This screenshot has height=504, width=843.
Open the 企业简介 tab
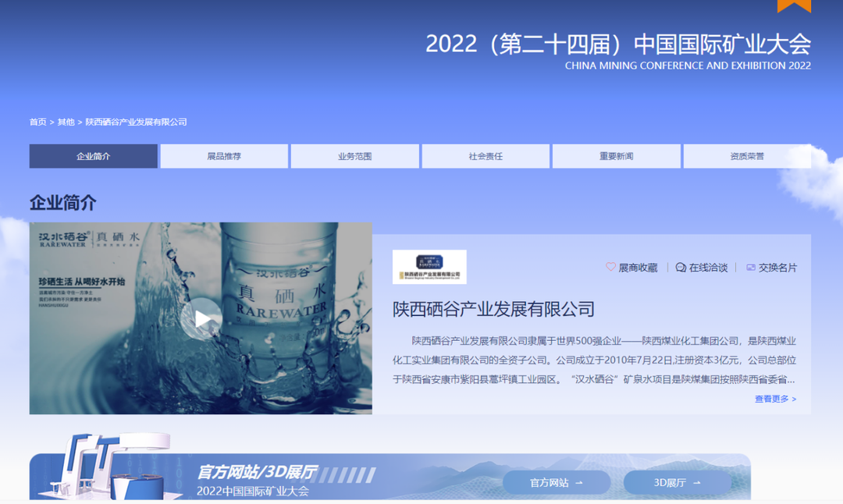94,156
